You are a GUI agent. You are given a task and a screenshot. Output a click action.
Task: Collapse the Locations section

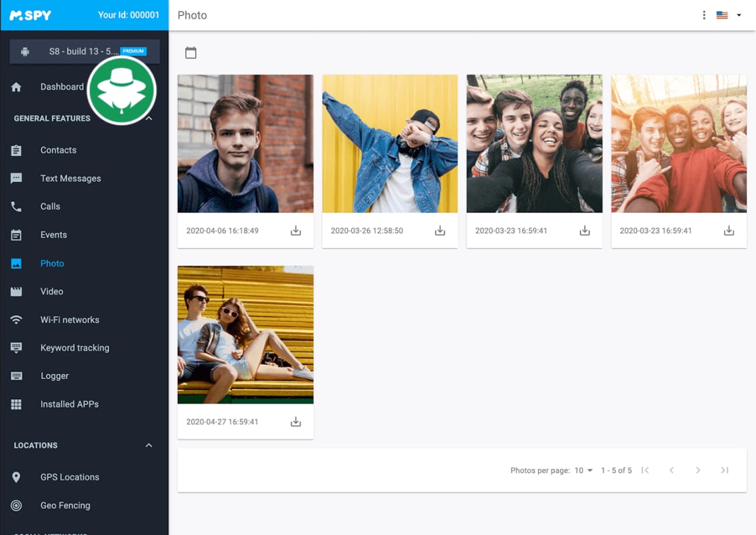149,445
